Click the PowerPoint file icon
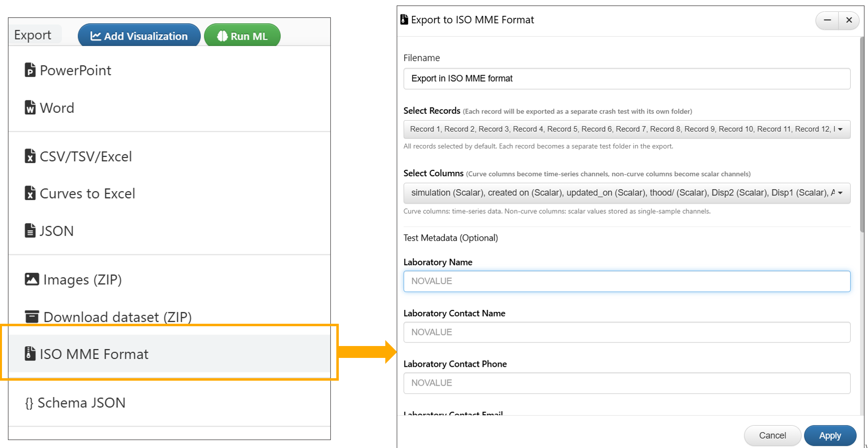Image resolution: width=868 pixels, height=448 pixels. [x=30, y=70]
